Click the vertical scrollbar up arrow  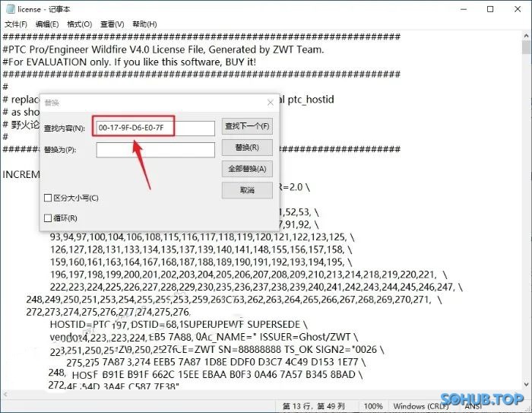(x=526, y=36)
